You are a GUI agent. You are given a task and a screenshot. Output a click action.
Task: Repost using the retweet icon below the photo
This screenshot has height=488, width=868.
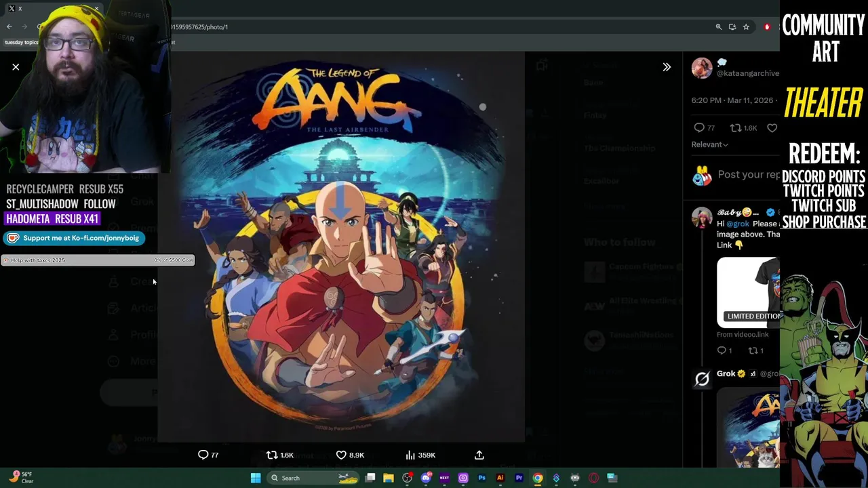[272, 455]
